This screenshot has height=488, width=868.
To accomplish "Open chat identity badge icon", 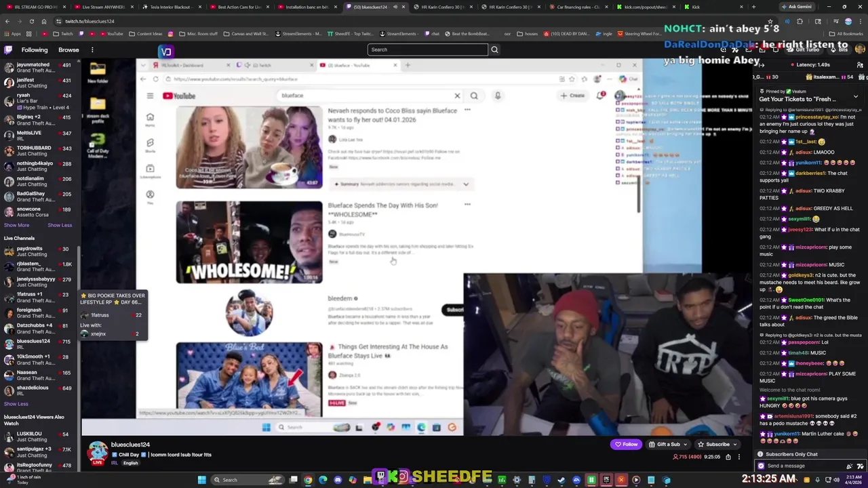I will point(761,466).
